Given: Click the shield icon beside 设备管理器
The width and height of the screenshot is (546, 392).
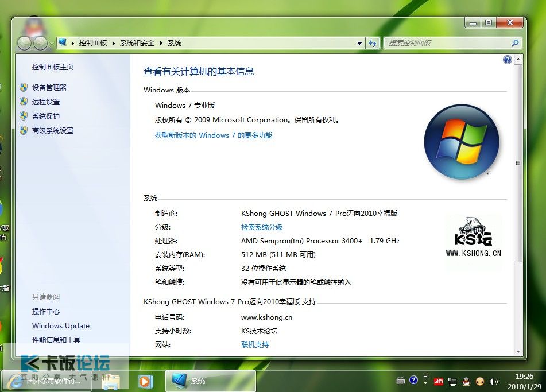Looking at the screenshot, I should 24,87.
